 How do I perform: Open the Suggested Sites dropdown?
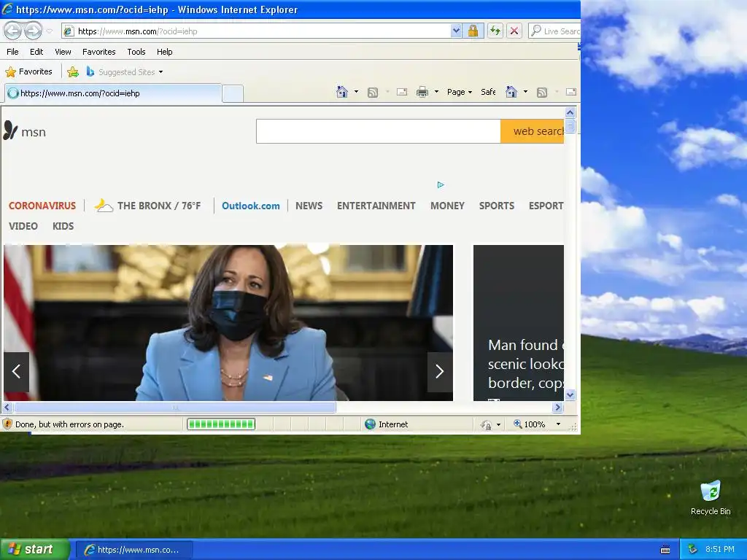(x=125, y=72)
